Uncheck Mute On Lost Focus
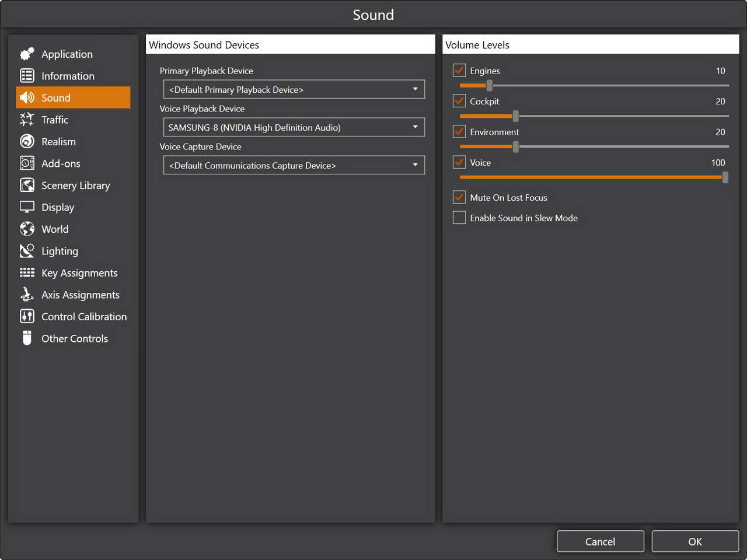The width and height of the screenshot is (747, 560). click(x=459, y=198)
